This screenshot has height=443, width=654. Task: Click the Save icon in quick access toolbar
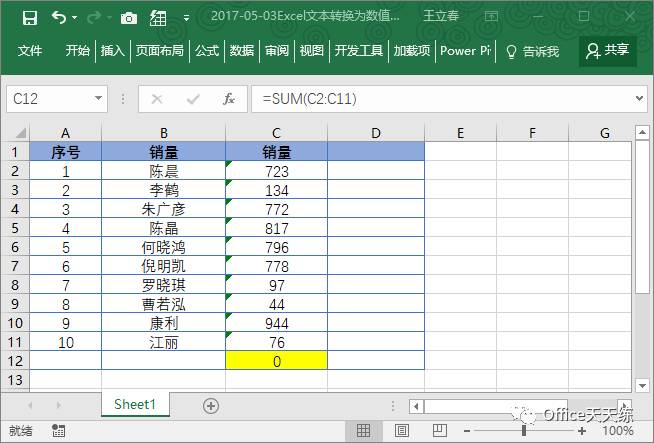[x=30, y=18]
